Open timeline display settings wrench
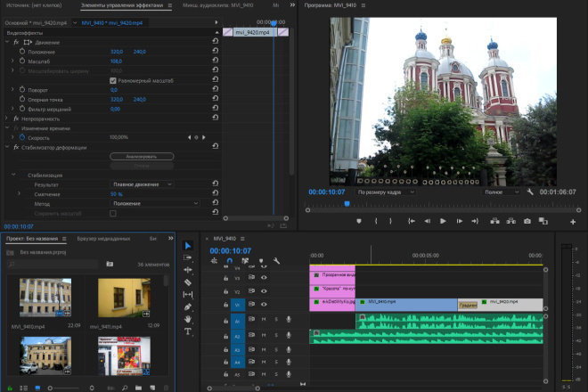The width and height of the screenshot is (588, 392). pyautogui.click(x=276, y=261)
